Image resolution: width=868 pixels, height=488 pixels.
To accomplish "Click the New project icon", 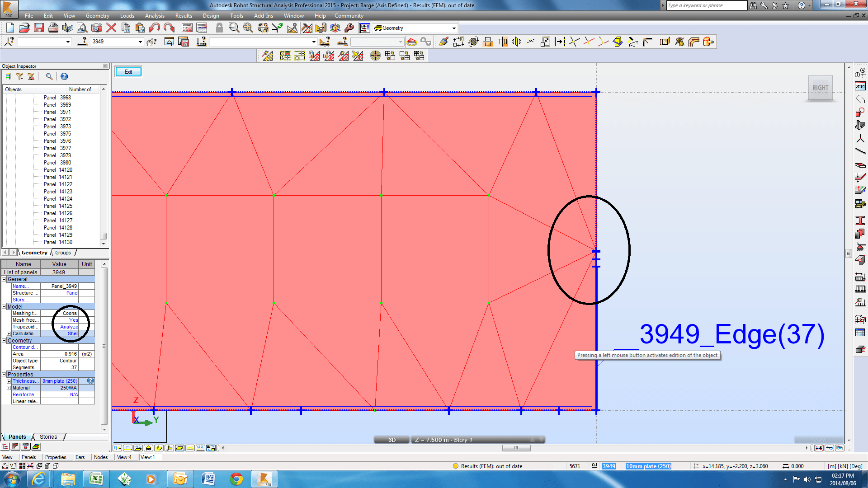I will point(10,28).
